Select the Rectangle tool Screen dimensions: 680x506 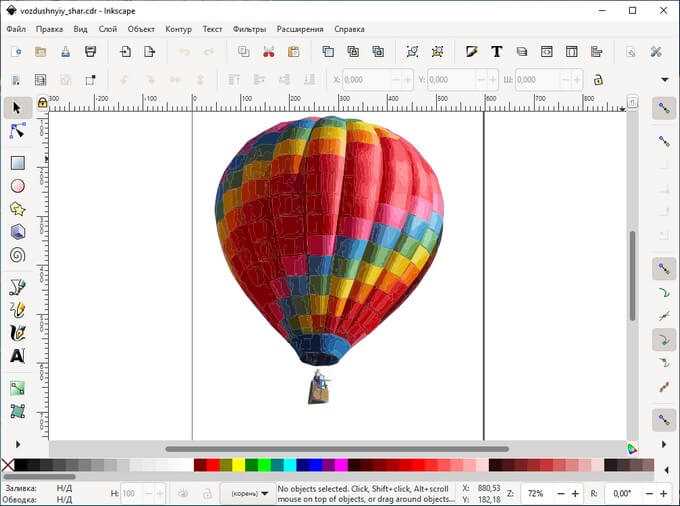point(17,163)
